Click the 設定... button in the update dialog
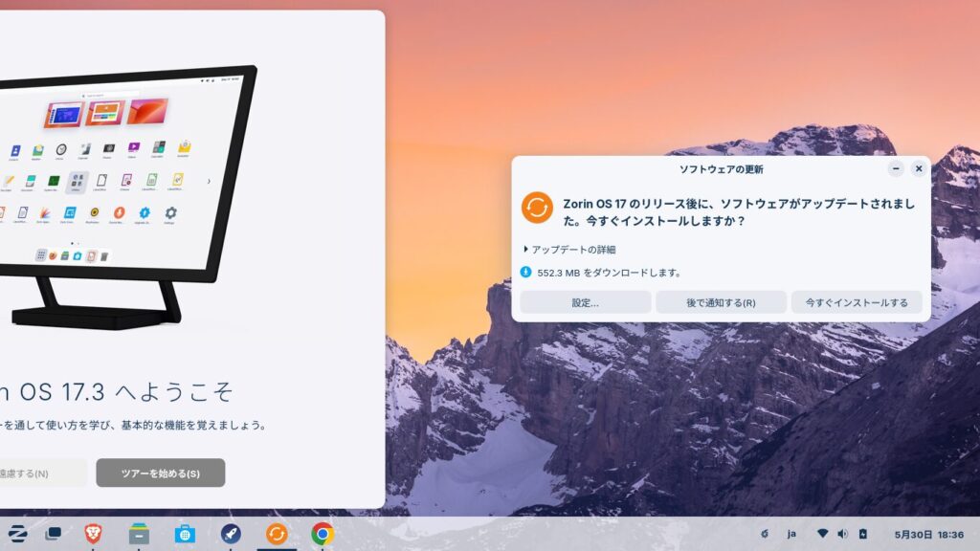This screenshot has width=980, height=551. pyautogui.click(x=585, y=302)
